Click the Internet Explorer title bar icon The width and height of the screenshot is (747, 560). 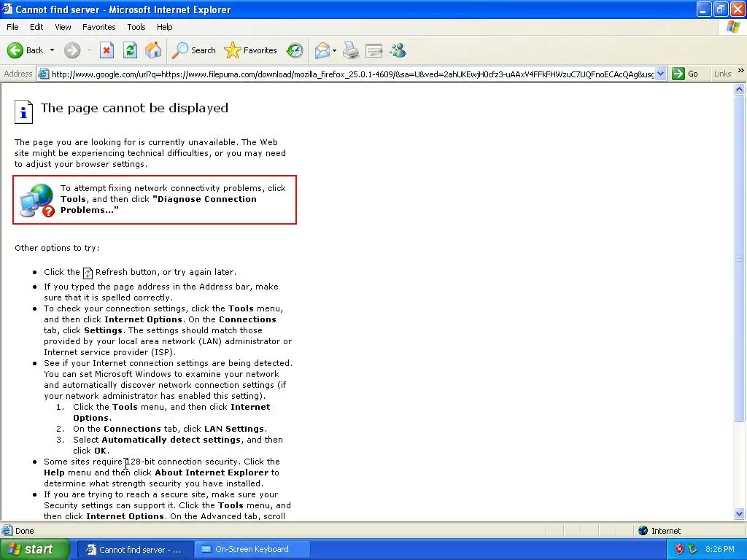pyautogui.click(x=7, y=9)
